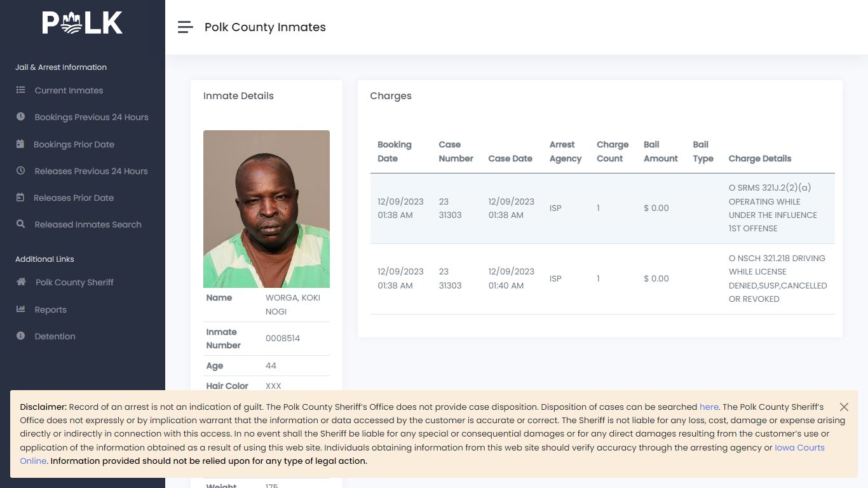868x488 pixels.
Task: Click the list icon beside Current Inmates
Action: coord(21,90)
